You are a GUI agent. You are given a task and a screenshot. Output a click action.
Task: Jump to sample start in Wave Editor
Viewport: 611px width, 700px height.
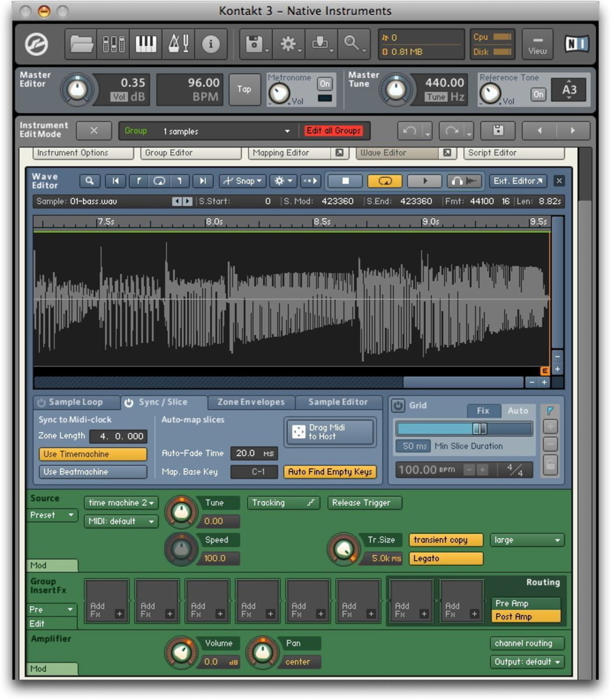click(x=115, y=181)
